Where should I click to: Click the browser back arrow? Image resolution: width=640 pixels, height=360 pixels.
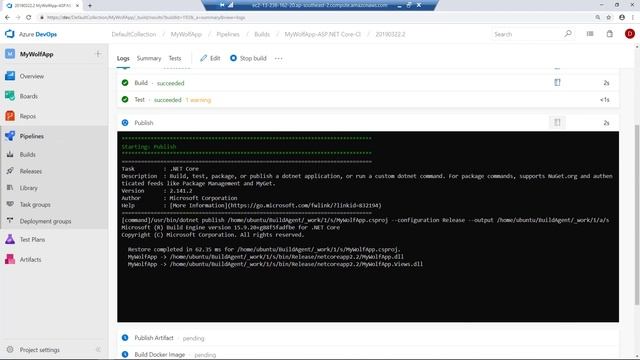click(x=7, y=17)
